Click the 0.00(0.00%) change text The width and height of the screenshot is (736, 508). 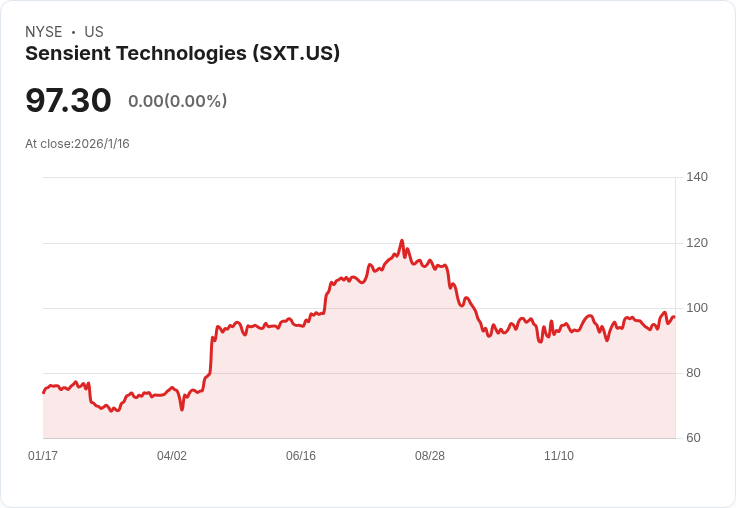(177, 101)
